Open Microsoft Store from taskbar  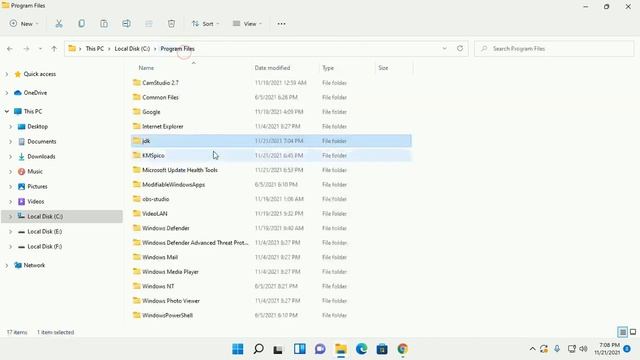(x=382, y=349)
